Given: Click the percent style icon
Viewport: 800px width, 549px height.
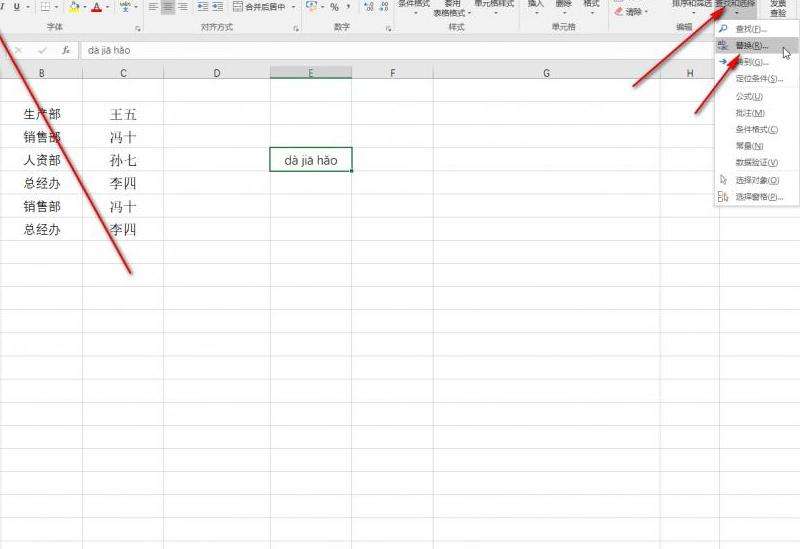Looking at the screenshot, I should [x=334, y=7].
